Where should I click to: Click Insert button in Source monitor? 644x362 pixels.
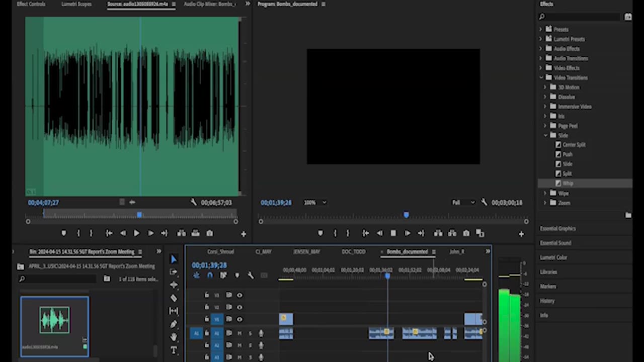pos(182,233)
